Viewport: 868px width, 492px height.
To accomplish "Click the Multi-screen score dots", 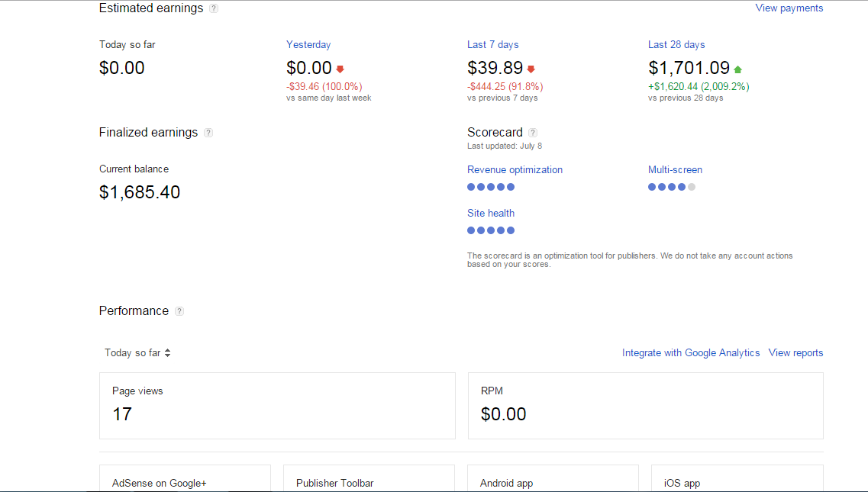I will 672,187.
